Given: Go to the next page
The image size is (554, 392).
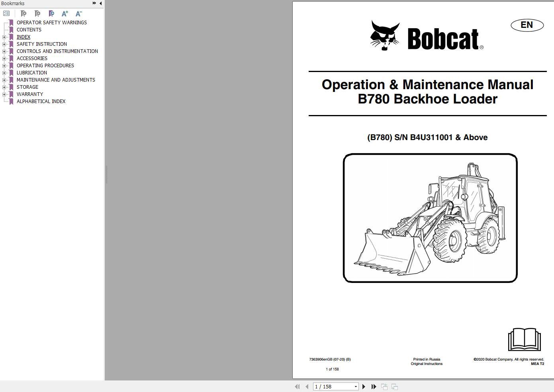Looking at the screenshot, I should (364, 386).
